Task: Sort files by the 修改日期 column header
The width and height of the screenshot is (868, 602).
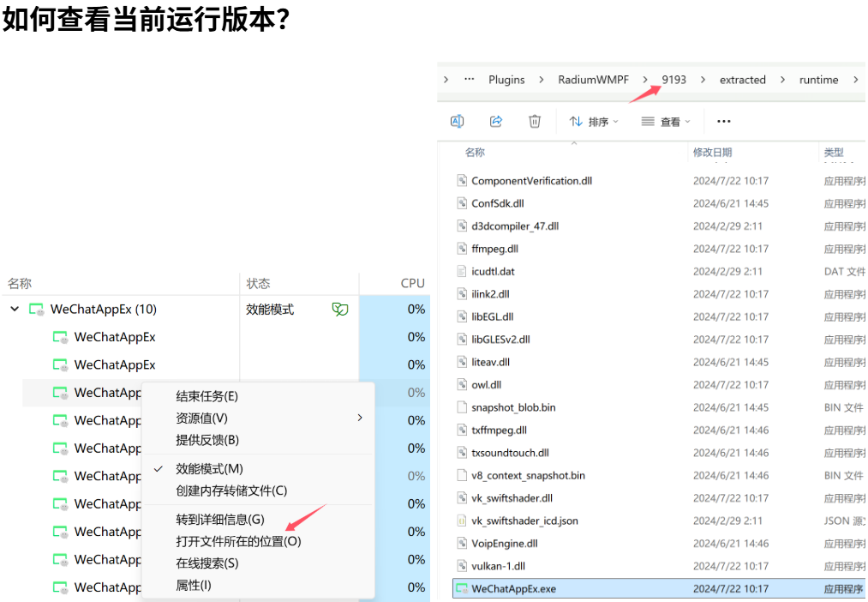Action: pos(712,153)
